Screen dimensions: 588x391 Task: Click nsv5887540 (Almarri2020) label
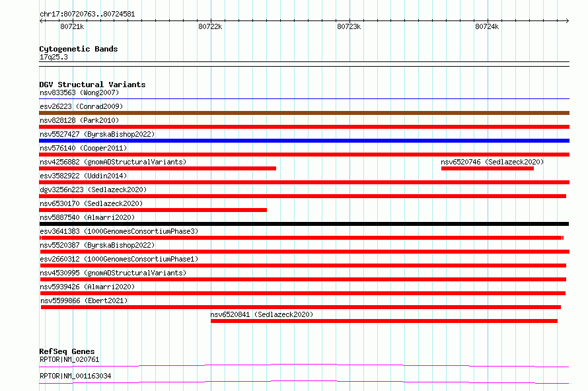click(87, 217)
